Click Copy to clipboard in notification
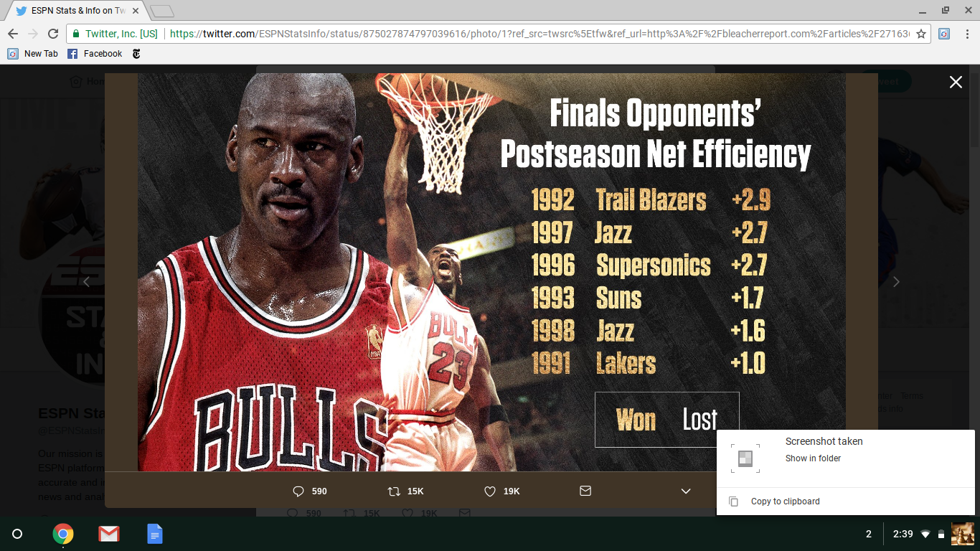 (785, 501)
